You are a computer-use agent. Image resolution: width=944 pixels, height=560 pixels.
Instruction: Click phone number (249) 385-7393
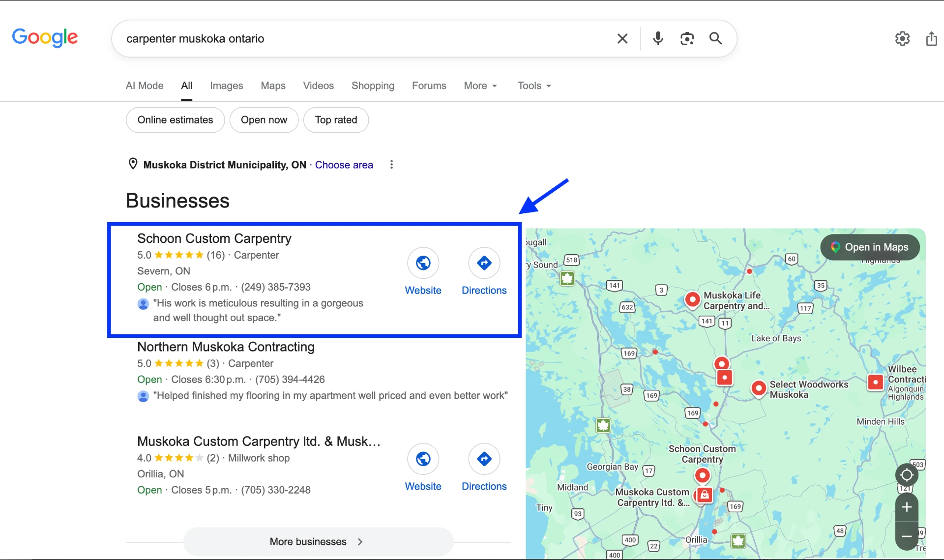point(275,287)
